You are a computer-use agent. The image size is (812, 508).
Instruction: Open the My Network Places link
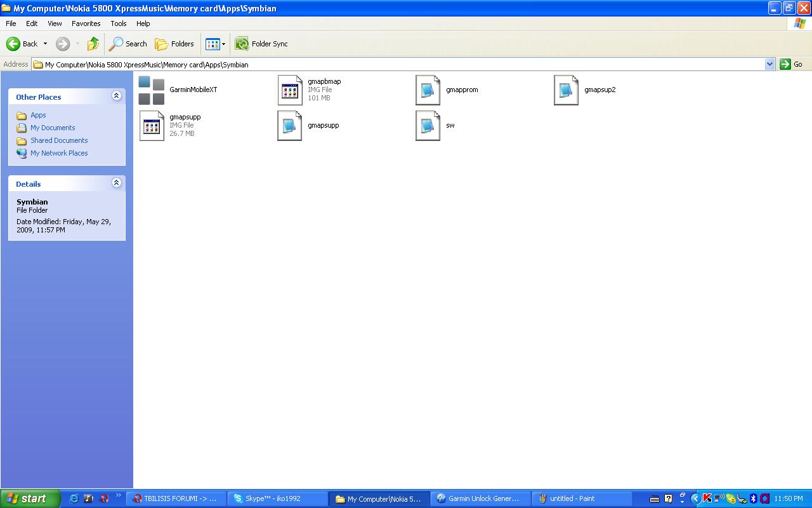pyautogui.click(x=59, y=153)
